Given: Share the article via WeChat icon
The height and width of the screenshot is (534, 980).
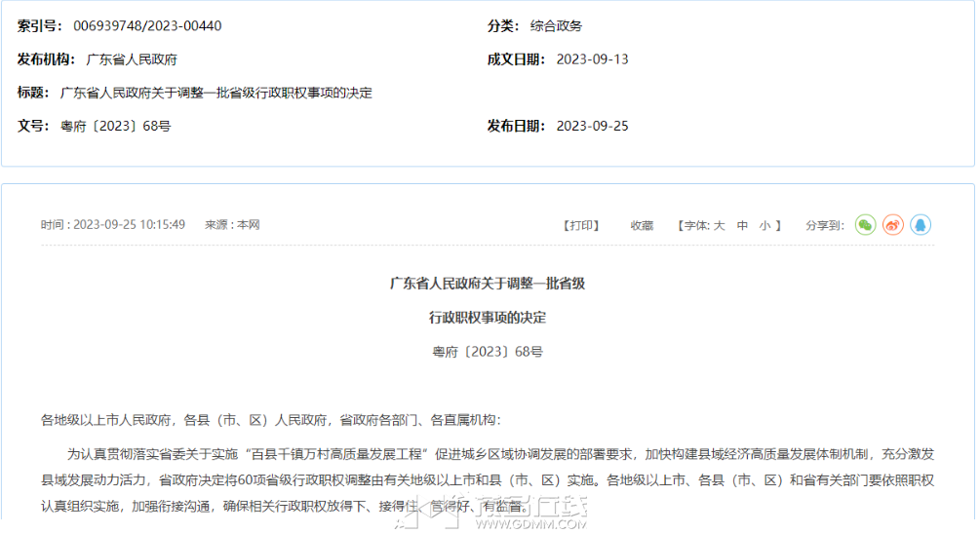Looking at the screenshot, I should tap(865, 225).
